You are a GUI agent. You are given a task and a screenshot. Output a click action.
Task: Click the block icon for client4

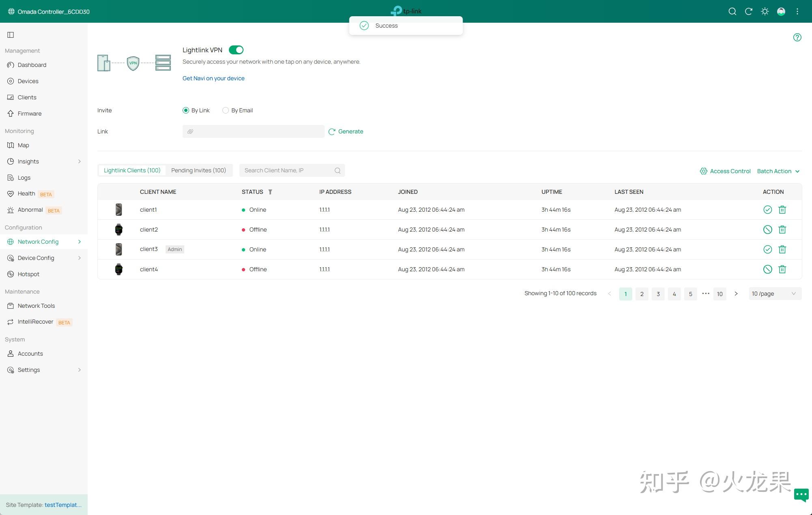pyautogui.click(x=767, y=269)
